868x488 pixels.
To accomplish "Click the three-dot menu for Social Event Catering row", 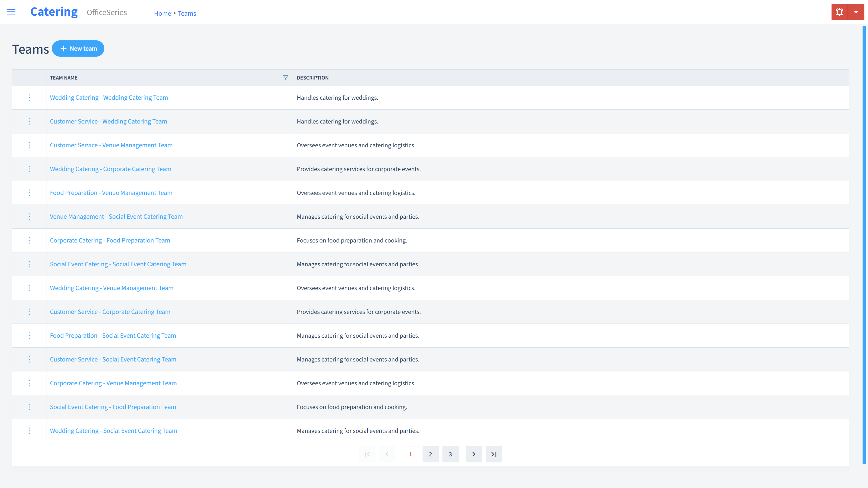I will [29, 264].
